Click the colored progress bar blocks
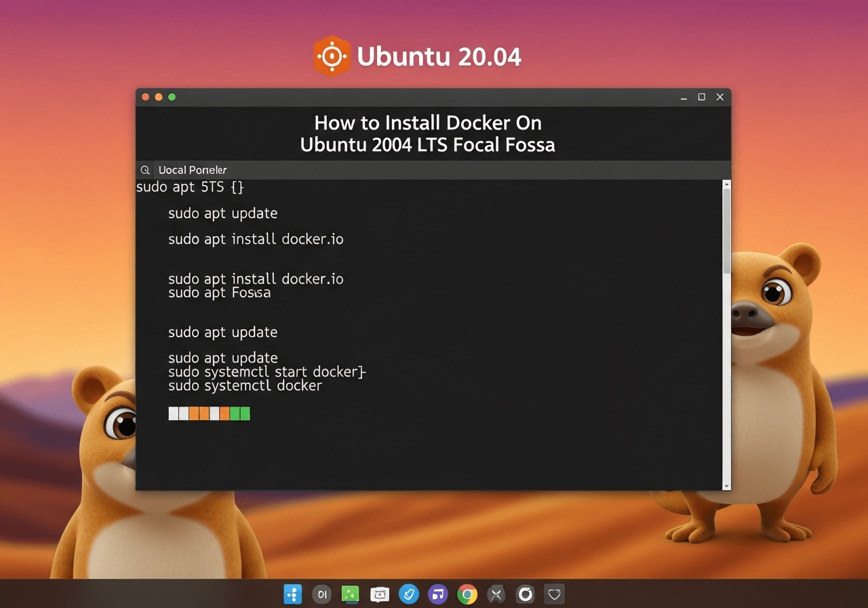 pyautogui.click(x=210, y=413)
